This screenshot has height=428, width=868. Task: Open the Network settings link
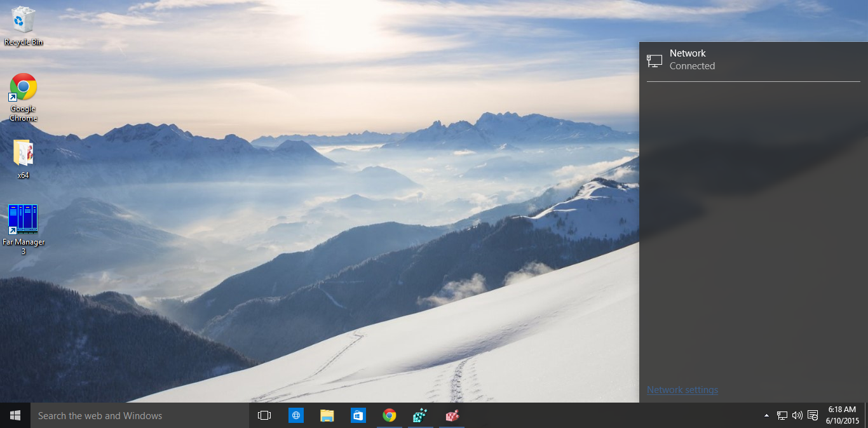[x=682, y=389]
